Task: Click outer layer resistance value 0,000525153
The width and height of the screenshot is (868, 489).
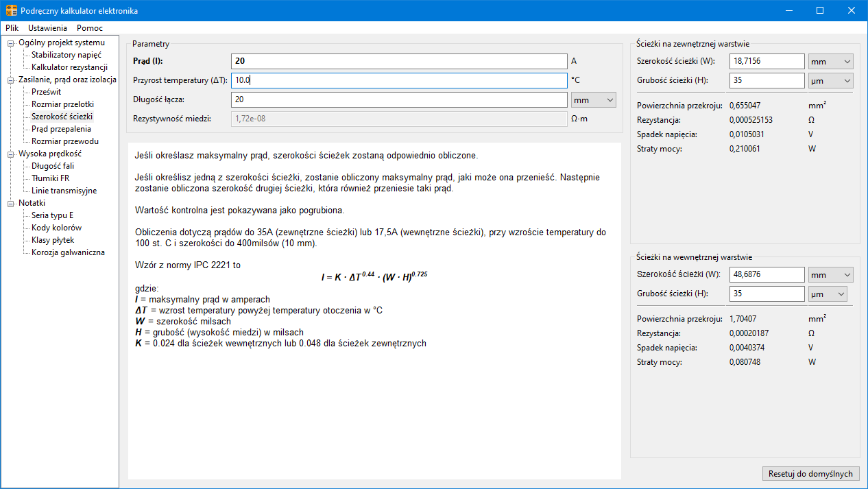Action: point(751,120)
